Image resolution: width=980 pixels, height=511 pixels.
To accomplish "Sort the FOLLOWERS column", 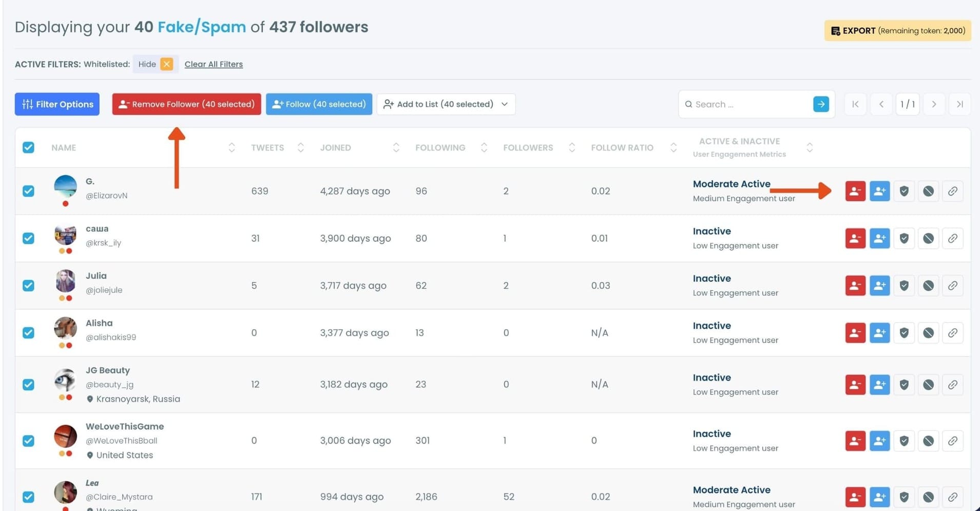I will pyautogui.click(x=571, y=147).
